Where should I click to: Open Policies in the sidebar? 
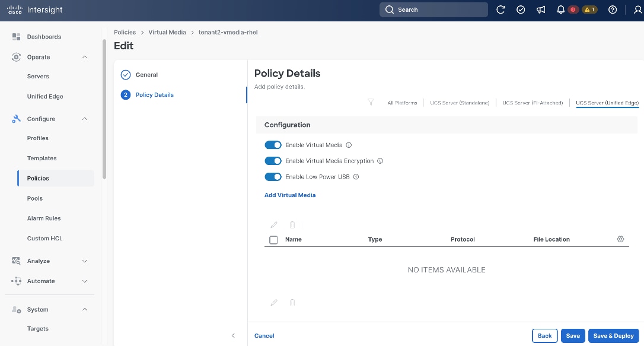click(x=56, y=179)
